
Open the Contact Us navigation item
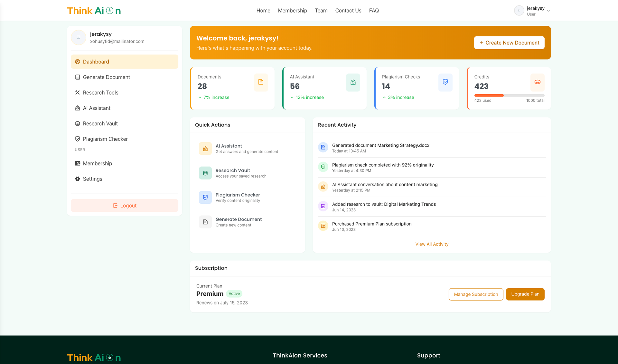click(348, 10)
